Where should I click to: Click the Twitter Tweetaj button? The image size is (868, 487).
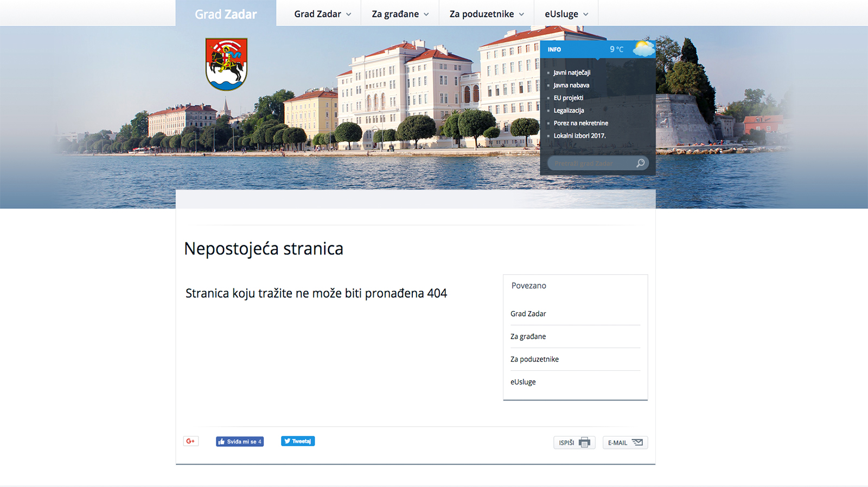(x=298, y=441)
